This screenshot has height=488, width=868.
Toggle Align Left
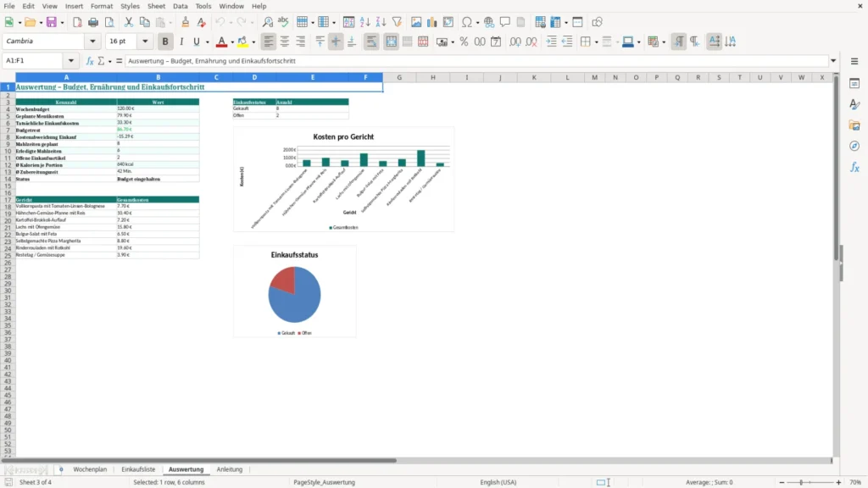tap(269, 42)
